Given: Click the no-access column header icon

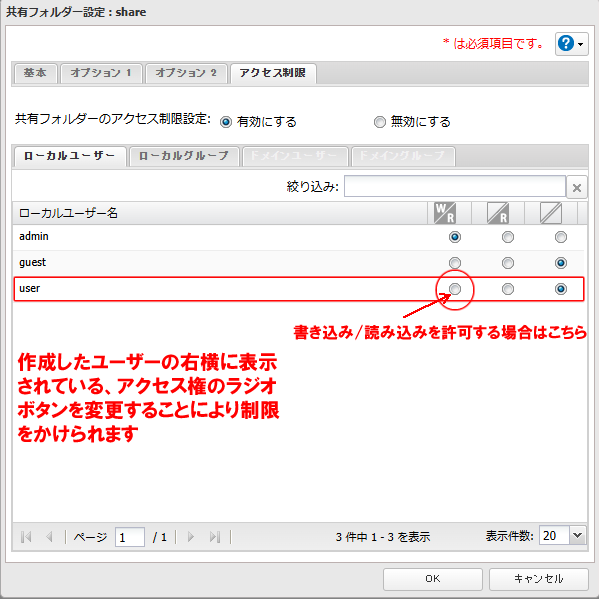Looking at the screenshot, I should click(x=551, y=213).
